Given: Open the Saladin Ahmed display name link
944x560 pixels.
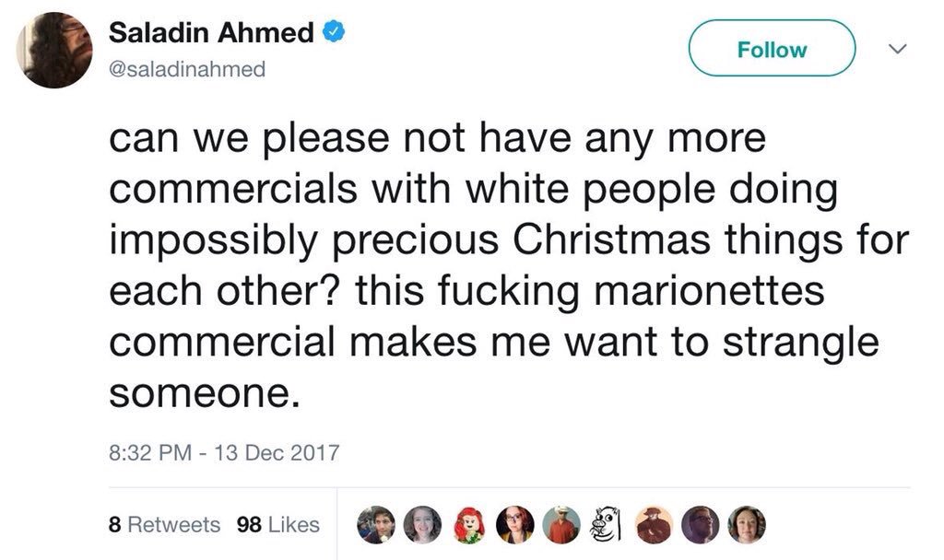Looking at the screenshot, I should point(211,33).
